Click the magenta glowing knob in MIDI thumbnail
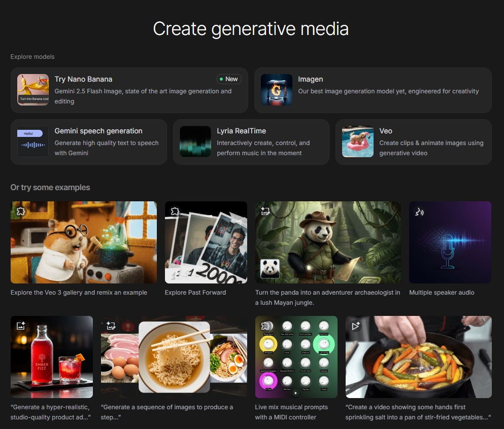Image resolution: width=504 pixels, height=429 pixels. (x=268, y=381)
